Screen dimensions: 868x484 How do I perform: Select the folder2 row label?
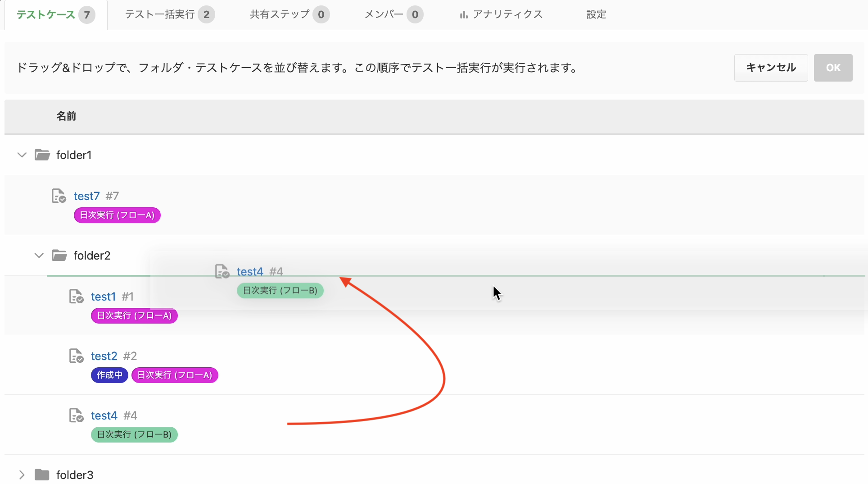click(x=92, y=256)
